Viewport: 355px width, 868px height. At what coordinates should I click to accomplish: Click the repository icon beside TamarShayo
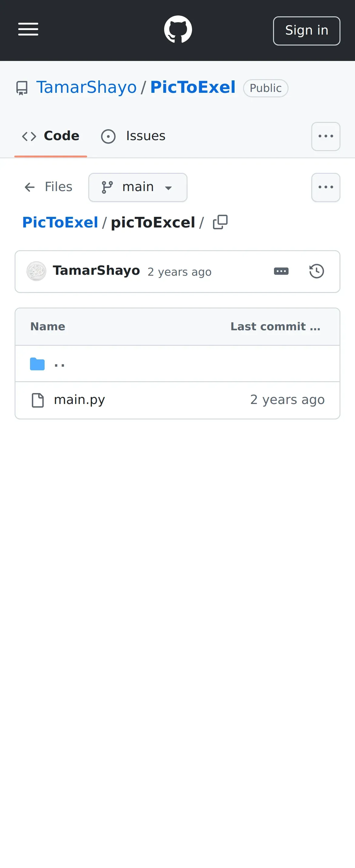(x=22, y=88)
